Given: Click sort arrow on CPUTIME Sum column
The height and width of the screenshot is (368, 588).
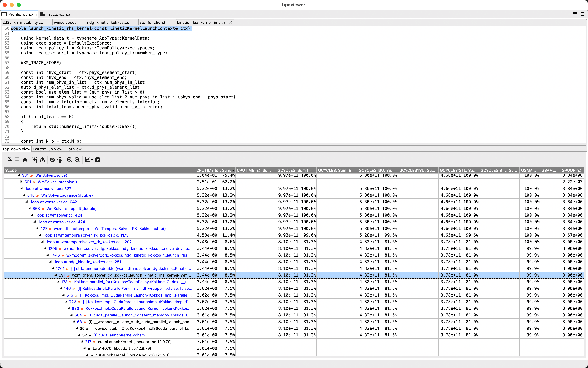Looking at the screenshot, I should point(233,170).
